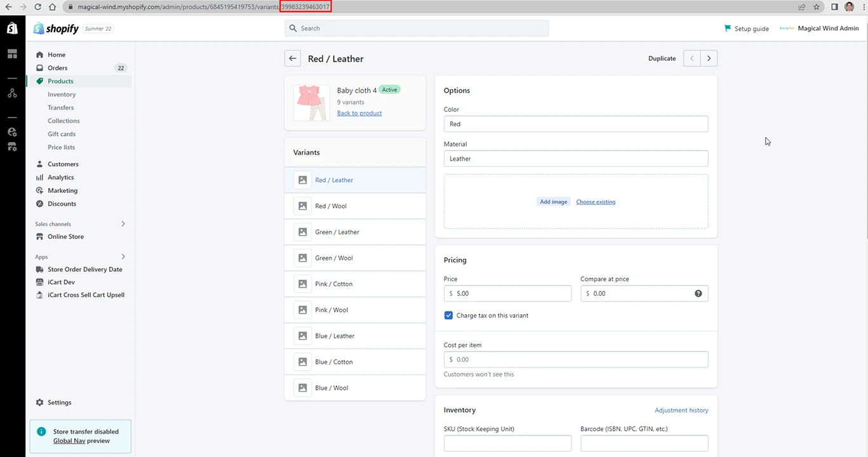
Task: Expand the Sales channels section chevron
Action: 123,223
